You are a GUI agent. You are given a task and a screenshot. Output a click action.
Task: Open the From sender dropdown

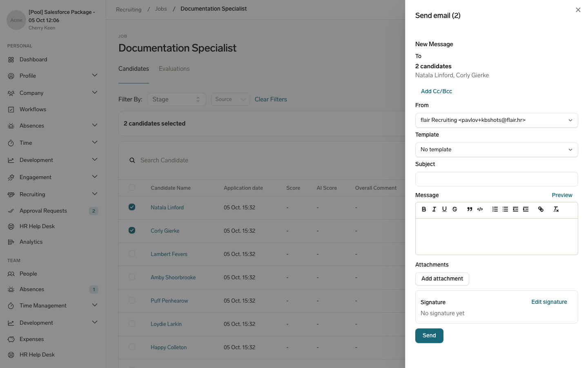pos(497,120)
